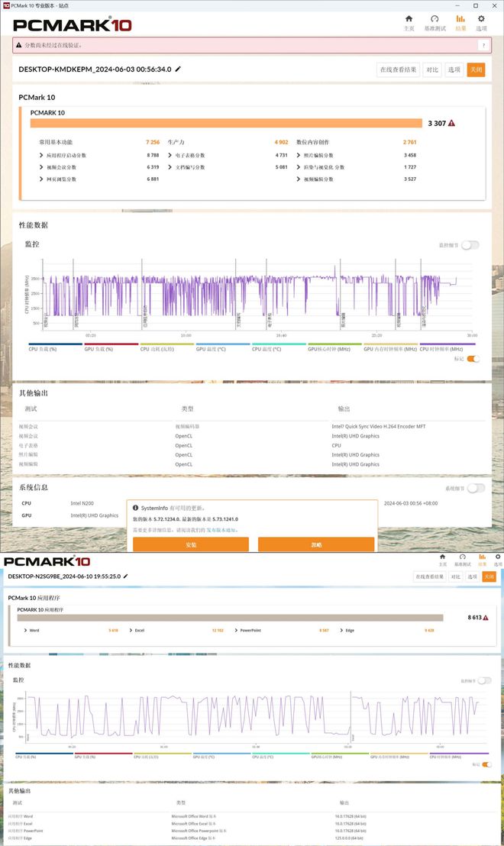Click 忽略 button in SystemInfo popup
The width and height of the screenshot is (504, 846).
coord(316,544)
